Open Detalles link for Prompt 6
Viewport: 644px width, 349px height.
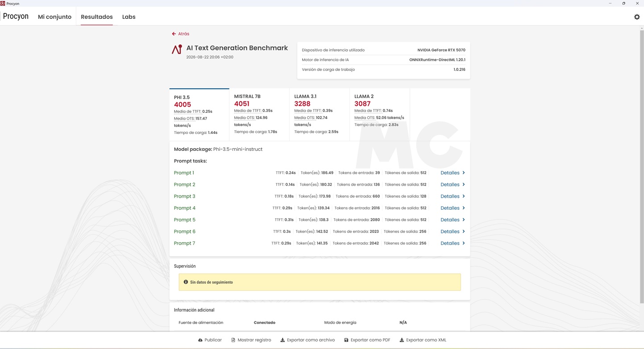click(x=450, y=232)
